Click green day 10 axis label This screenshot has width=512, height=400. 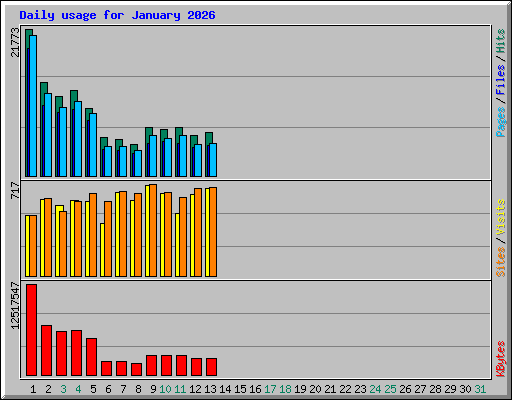(165, 389)
